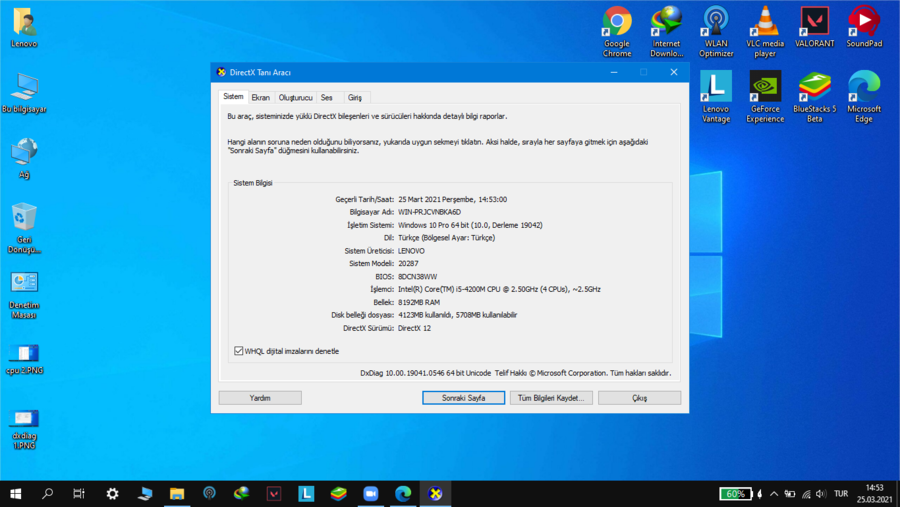The height and width of the screenshot is (507, 900).
Task: Toggle the WHQL digital signatures checkbox
Action: coord(239,351)
